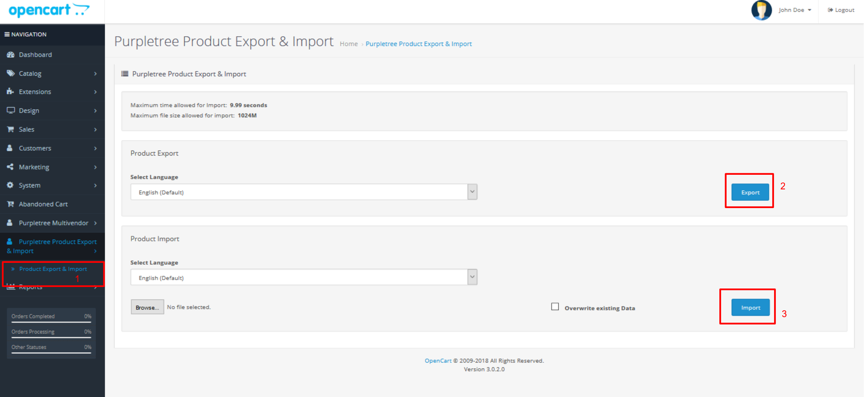The width and height of the screenshot is (868, 397).
Task: Click the Browse file button
Action: click(x=147, y=307)
